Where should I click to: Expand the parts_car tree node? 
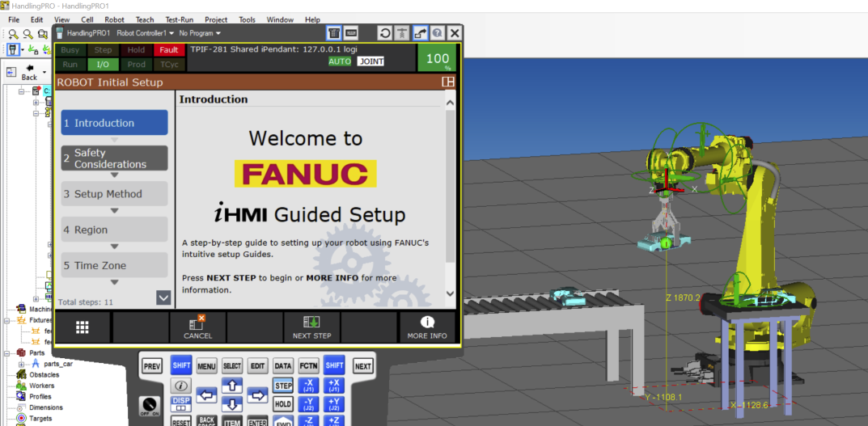coord(22,364)
